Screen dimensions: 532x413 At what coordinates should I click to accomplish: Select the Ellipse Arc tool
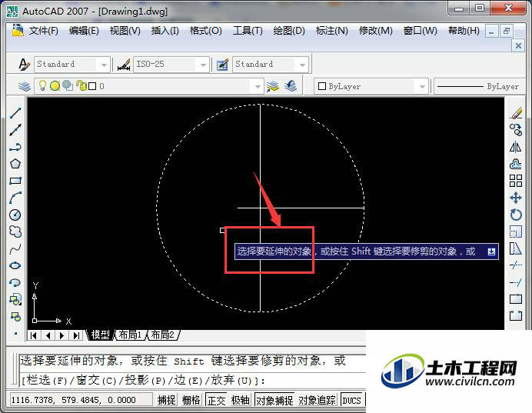(15, 283)
